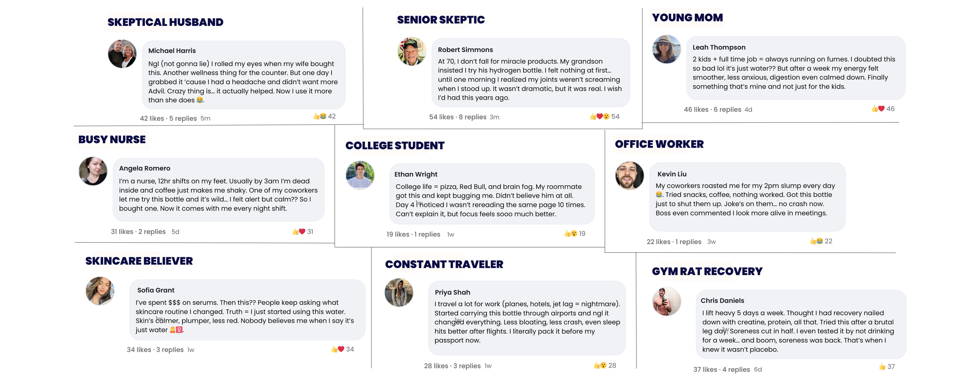Click the Angela Romero name link

click(x=144, y=168)
